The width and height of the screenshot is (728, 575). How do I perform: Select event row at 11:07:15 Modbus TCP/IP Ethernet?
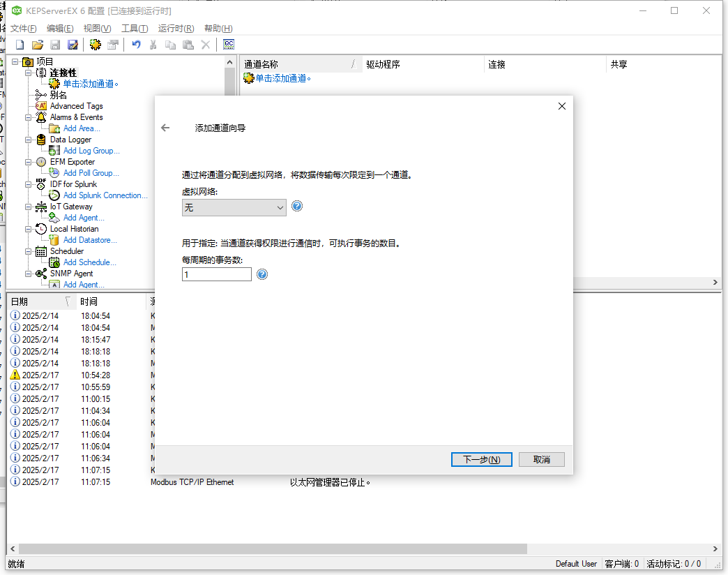pos(365,482)
